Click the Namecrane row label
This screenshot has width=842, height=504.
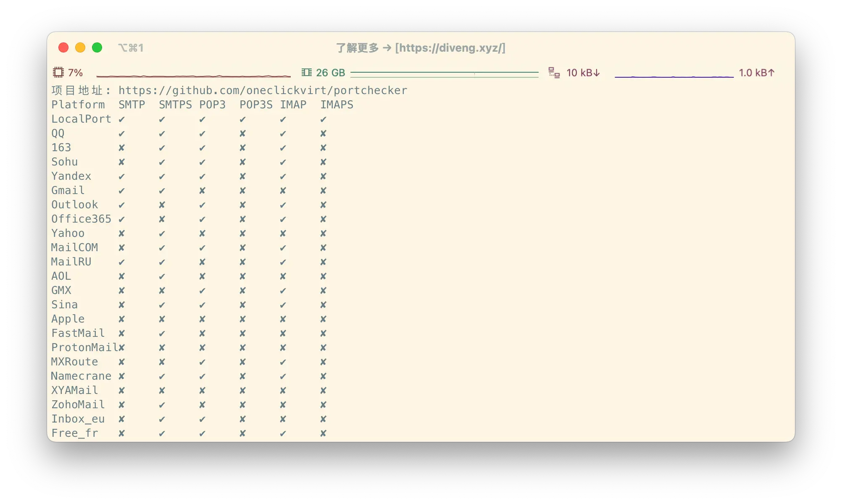click(82, 376)
